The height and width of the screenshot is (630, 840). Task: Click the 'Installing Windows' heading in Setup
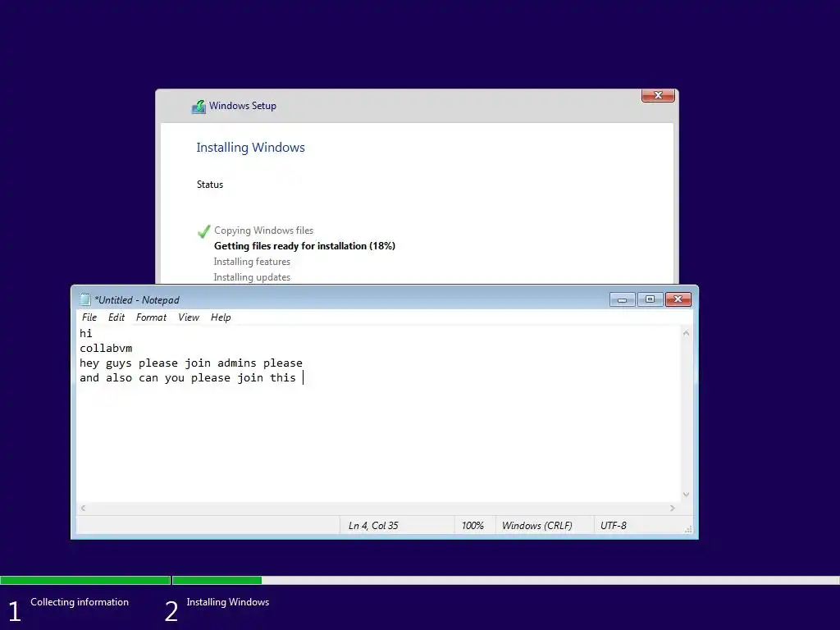pos(250,148)
